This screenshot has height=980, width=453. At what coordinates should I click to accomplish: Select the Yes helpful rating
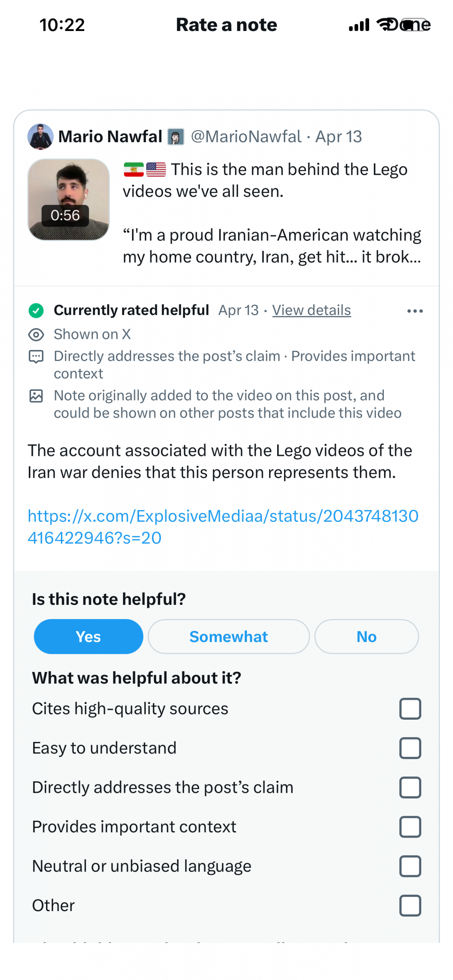click(88, 636)
